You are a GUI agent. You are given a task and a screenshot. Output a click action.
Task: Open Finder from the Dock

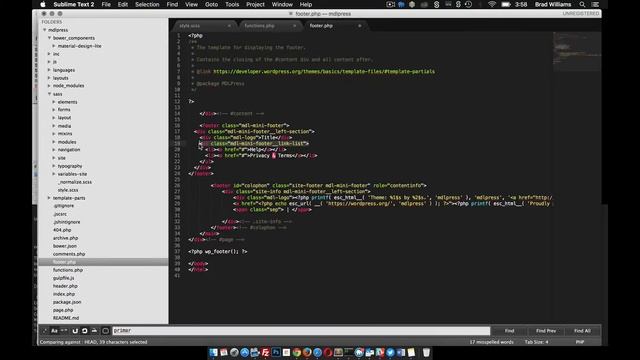213,352
